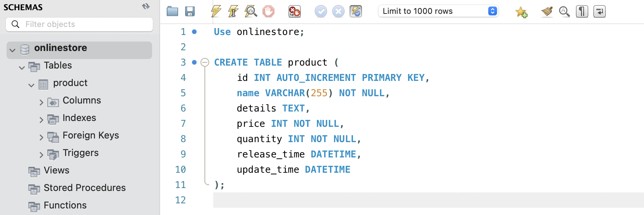Toggle continue-on-error stop icon
The height and width of the screenshot is (215, 644).
[x=294, y=11]
